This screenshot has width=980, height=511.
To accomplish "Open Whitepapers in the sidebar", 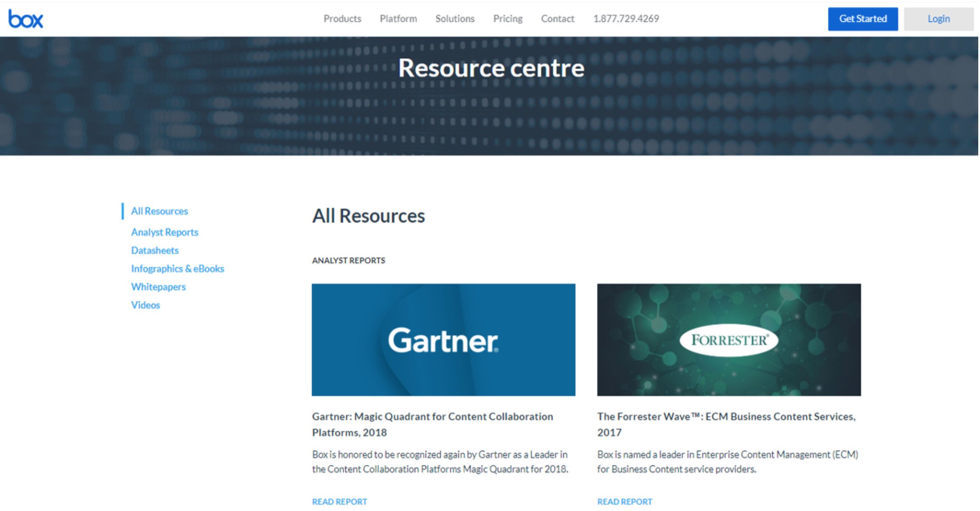I will (x=158, y=287).
